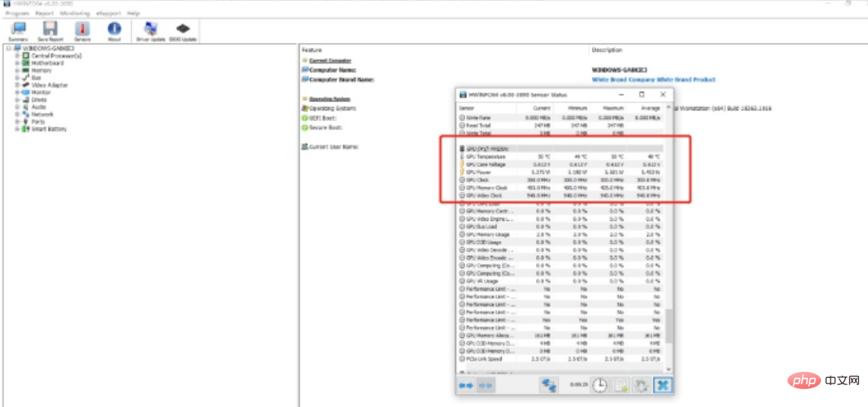The image size is (868, 407).
Task: Select the GPU Video Clock sensor row
Action: pyautogui.click(x=561, y=196)
